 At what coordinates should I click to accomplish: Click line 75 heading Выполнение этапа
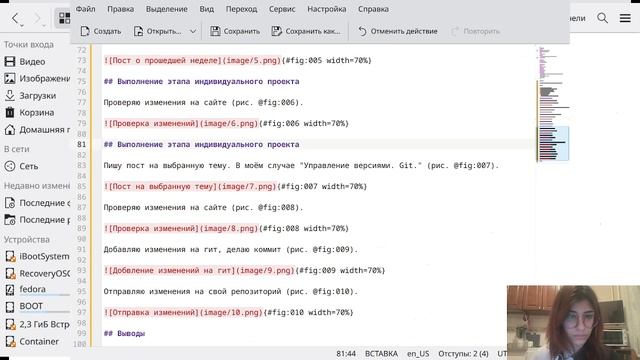pos(202,82)
